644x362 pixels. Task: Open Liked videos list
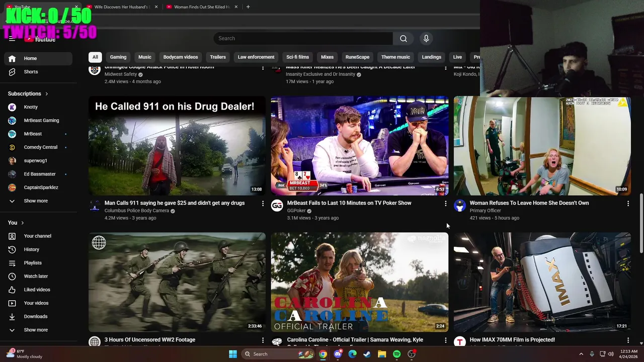pyautogui.click(x=38, y=290)
